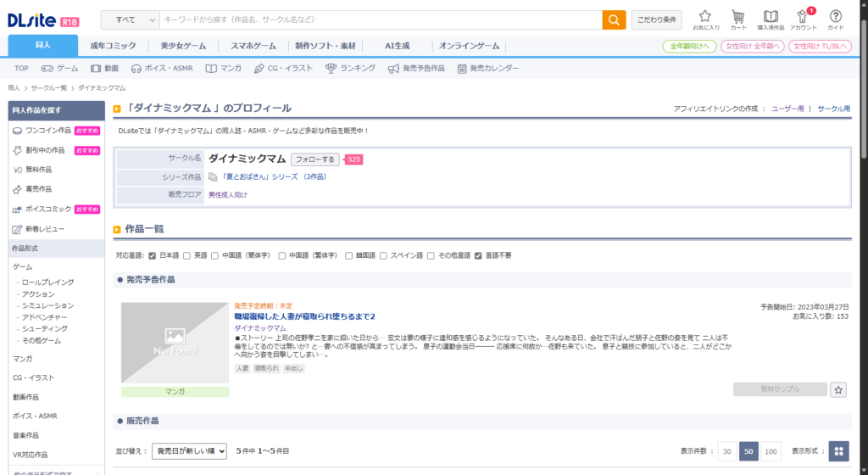Viewport: 868px width, 475px height.
Task: Select the ランキング menu item
Action: tap(350, 69)
